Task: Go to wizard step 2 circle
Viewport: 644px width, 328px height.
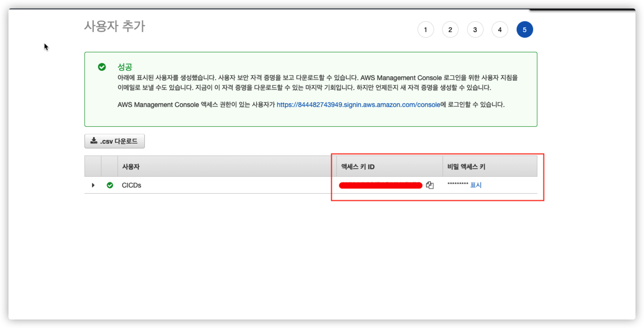Action: click(x=450, y=30)
